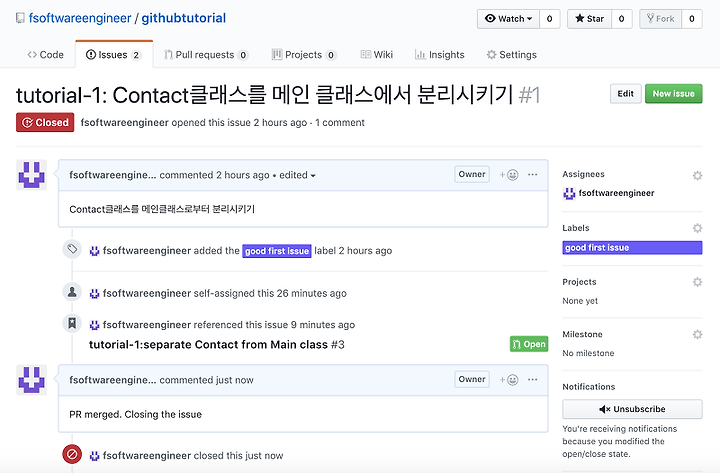
Task: Open the Milestone gear settings
Action: (697, 334)
